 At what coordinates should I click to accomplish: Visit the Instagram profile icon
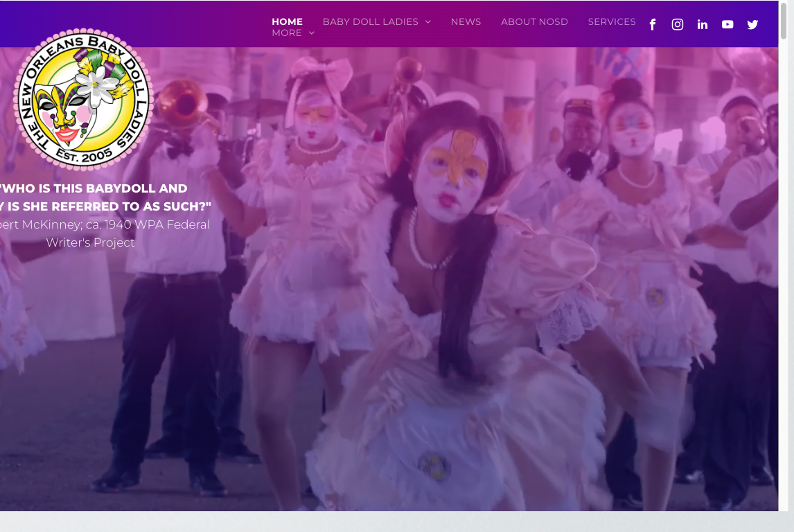pyautogui.click(x=678, y=25)
